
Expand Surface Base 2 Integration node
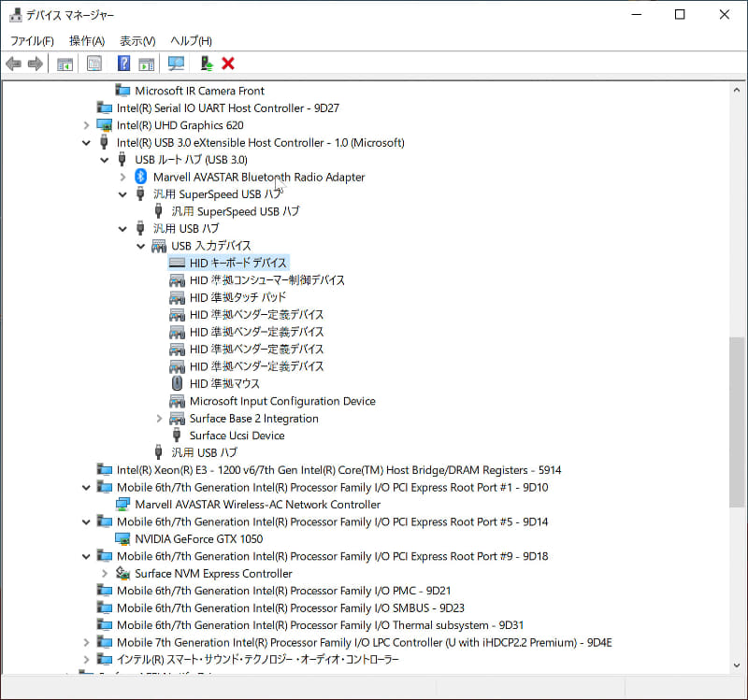(x=159, y=418)
